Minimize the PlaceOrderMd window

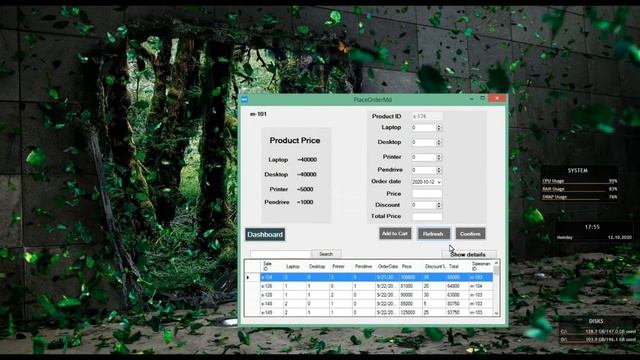472,98
